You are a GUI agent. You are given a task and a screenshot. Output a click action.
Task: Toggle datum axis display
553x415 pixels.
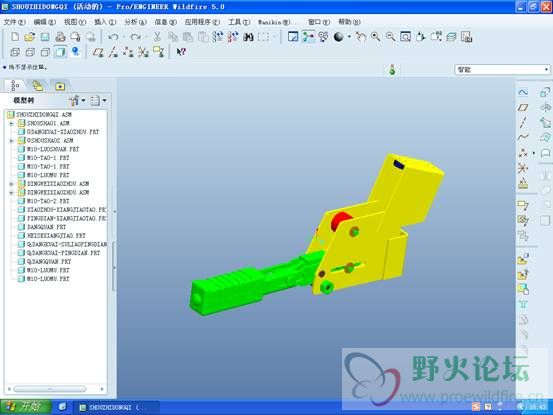(113, 52)
